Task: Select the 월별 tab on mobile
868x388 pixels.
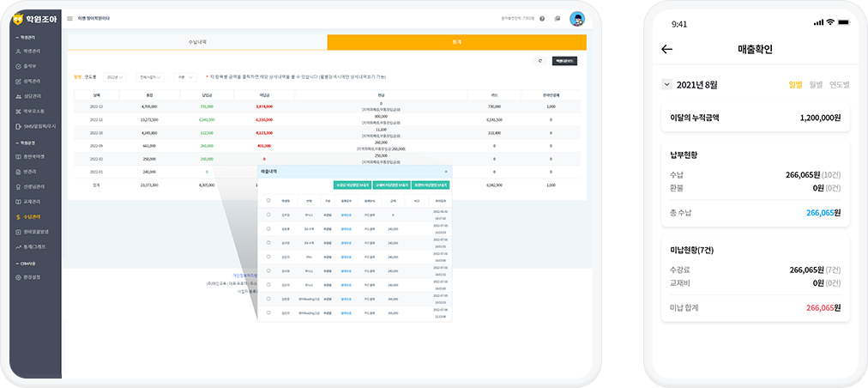Action: click(x=815, y=85)
